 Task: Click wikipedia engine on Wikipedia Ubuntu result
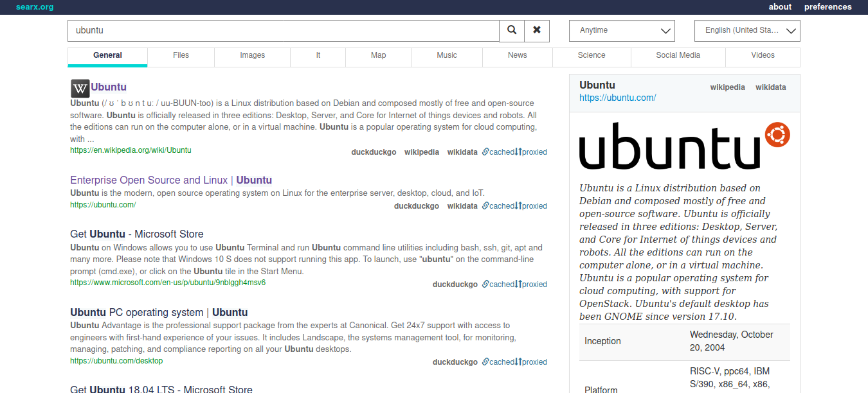pos(422,152)
